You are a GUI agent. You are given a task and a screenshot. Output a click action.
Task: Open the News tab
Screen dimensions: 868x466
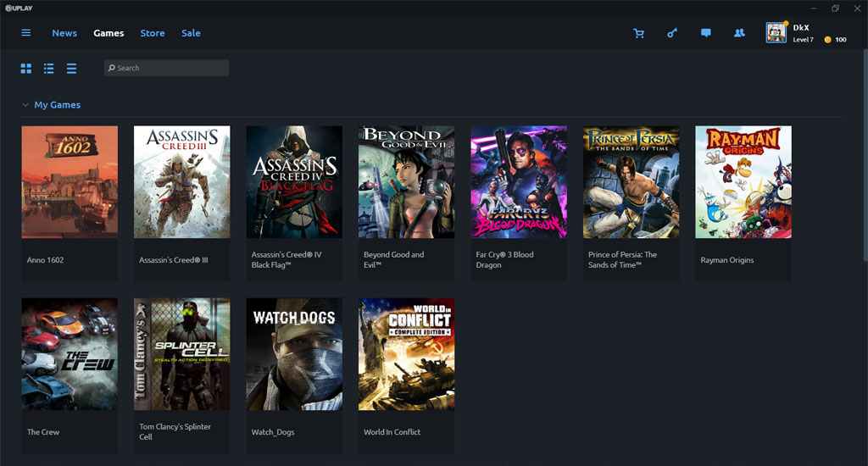(64, 33)
